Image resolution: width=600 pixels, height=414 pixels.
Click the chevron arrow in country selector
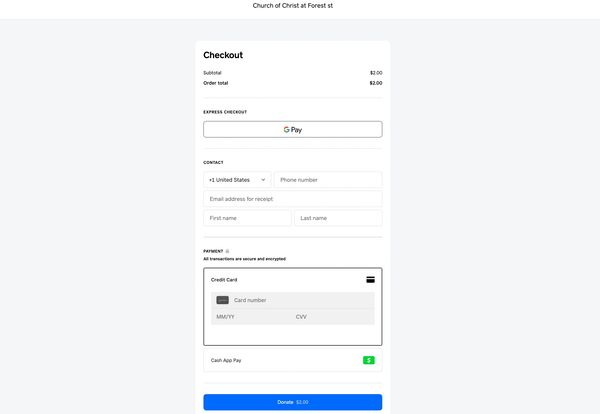(263, 180)
